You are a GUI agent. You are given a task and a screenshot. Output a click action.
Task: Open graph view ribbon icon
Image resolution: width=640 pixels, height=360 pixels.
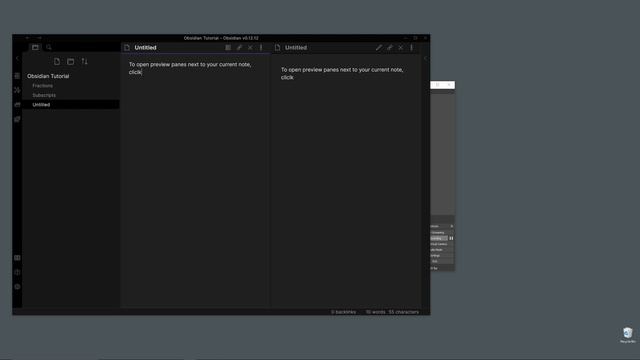(x=17, y=90)
